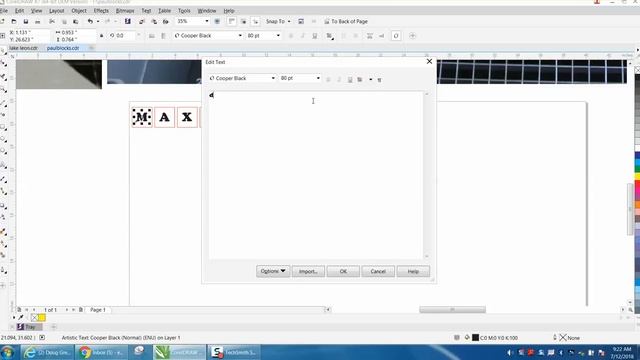Image resolution: width=640 pixels, height=360 pixels.
Task: Open Internet Explorer from the taskbar
Action: pyautogui.click(x=47, y=352)
